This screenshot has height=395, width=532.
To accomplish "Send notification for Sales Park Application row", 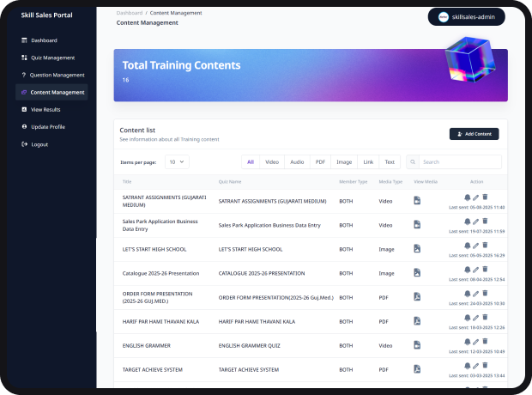I will pyautogui.click(x=467, y=222).
